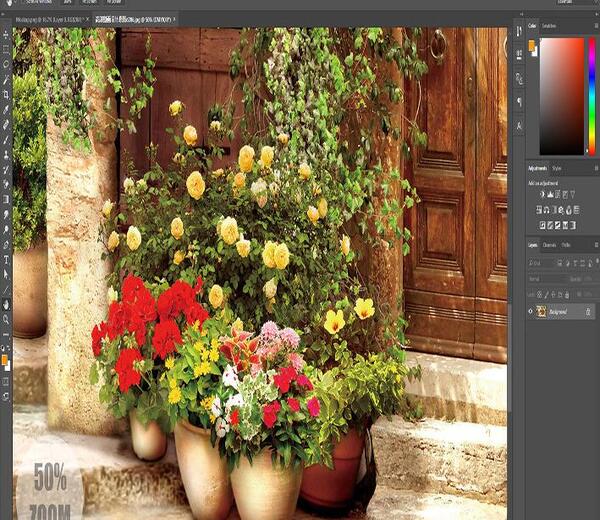The height and width of the screenshot is (520, 600).
Task: Select the Clone Stamp tool
Action: (6, 155)
